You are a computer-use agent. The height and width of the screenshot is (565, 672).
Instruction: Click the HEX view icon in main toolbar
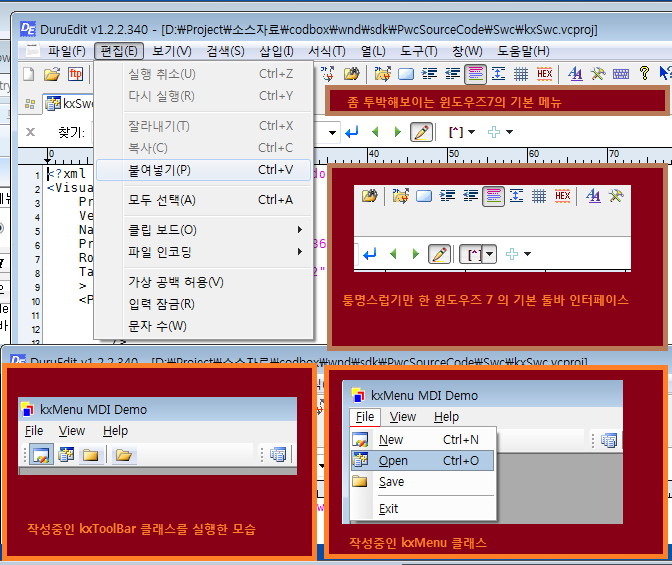click(x=544, y=74)
